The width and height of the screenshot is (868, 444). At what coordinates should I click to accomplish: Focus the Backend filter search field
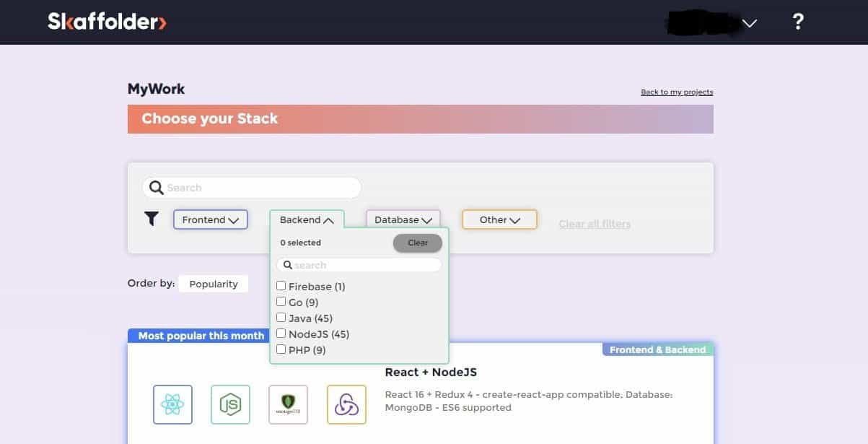[364, 265]
